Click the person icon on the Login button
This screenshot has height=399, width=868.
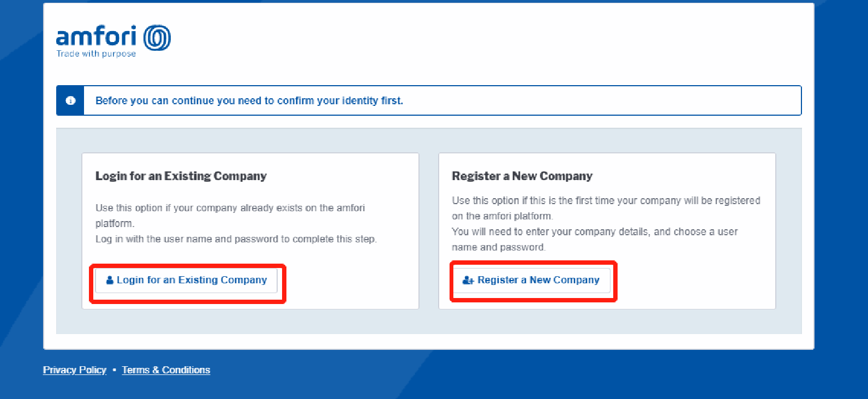pyautogui.click(x=110, y=280)
